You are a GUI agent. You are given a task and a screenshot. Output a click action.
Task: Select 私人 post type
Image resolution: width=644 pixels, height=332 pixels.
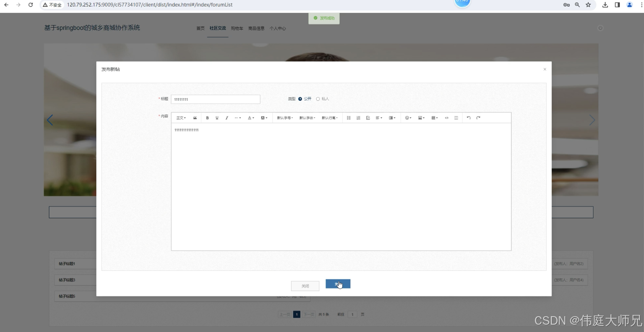(323, 99)
